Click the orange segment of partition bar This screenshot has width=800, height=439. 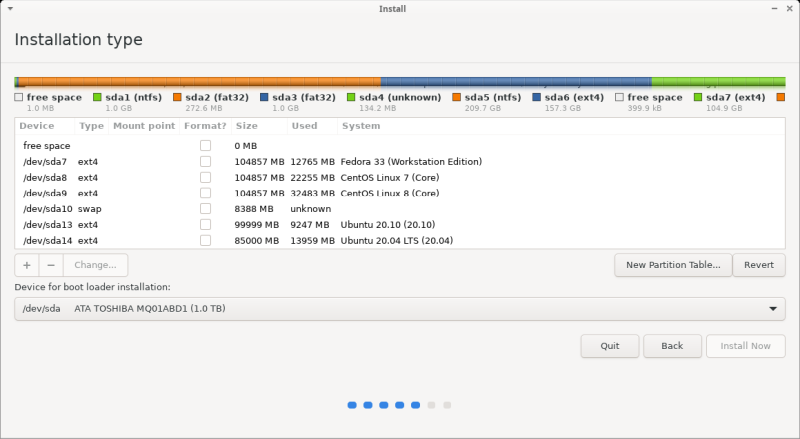click(199, 82)
